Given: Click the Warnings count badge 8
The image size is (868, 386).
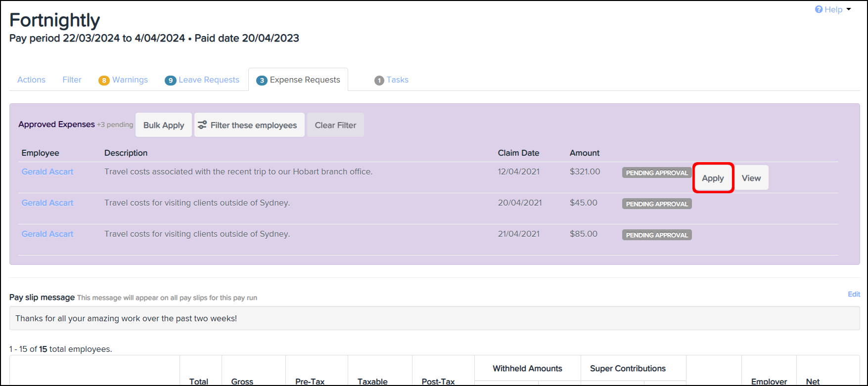Looking at the screenshot, I should pos(104,81).
